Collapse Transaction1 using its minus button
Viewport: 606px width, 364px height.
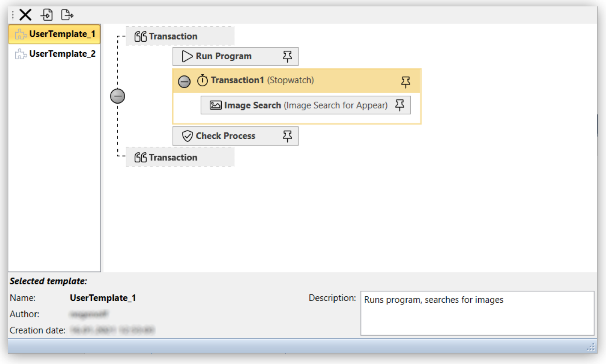click(x=184, y=81)
